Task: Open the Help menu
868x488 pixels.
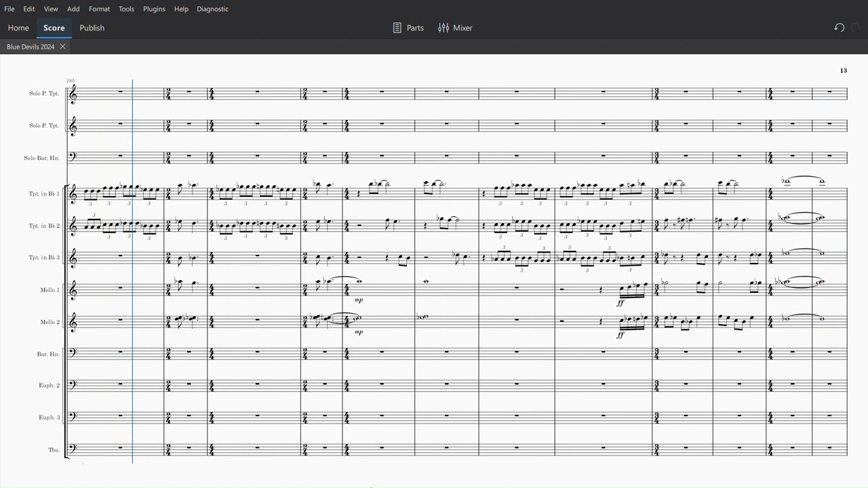Action: point(181,9)
